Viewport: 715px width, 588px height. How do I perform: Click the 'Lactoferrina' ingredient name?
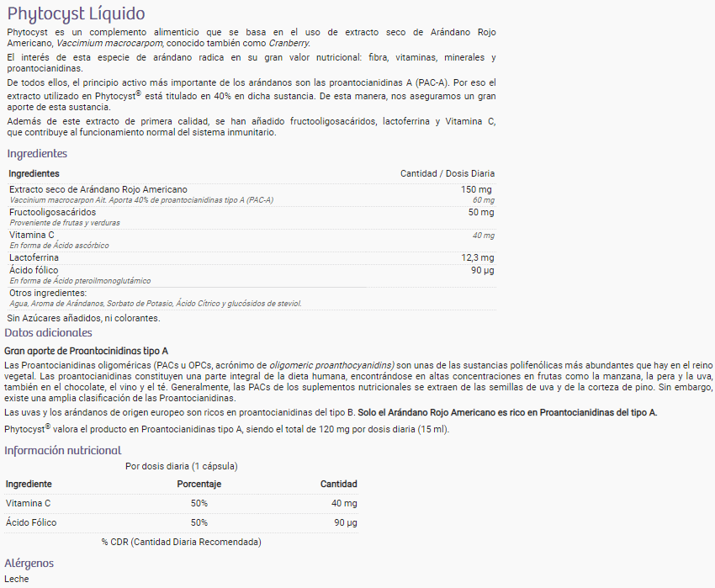pos(34,257)
